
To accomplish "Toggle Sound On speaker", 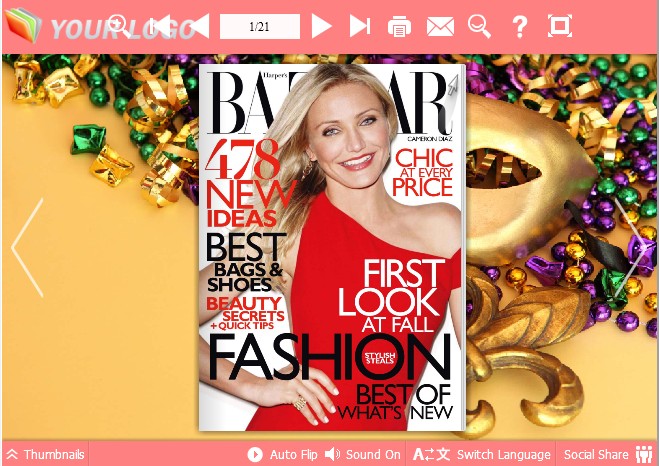I will (362, 454).
